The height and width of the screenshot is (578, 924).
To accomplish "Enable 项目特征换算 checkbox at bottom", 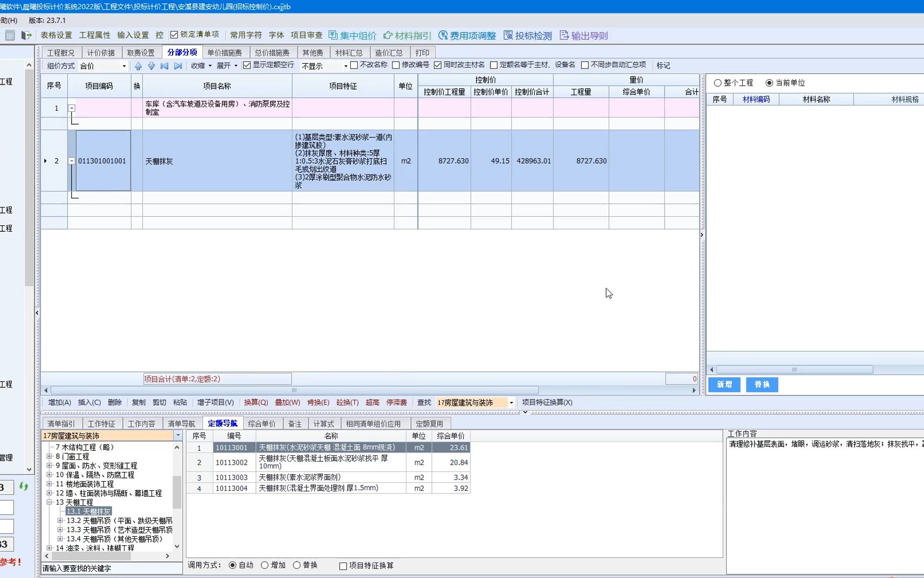I will [343, 566].
